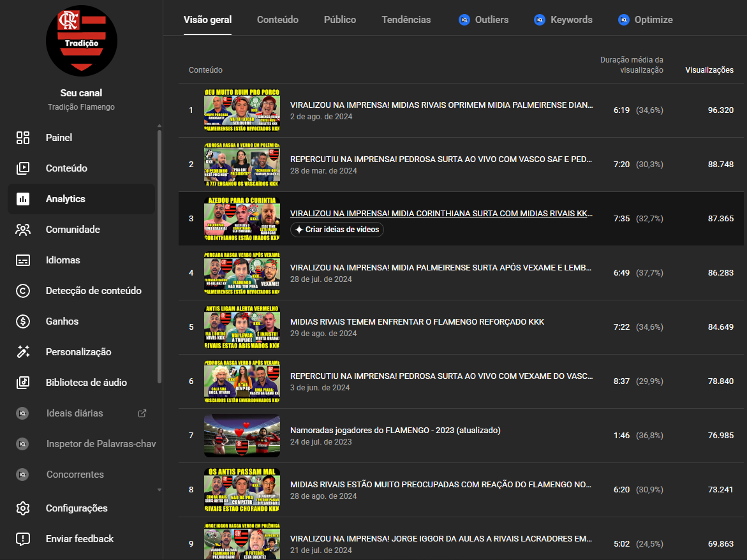Click thumbnail 'AZEDOU PARA O CURINTIA'
747x560 pixels.
point(242,219)
